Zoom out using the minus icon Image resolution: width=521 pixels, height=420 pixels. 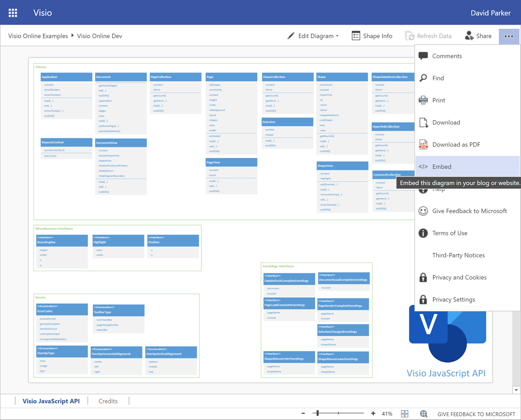[303, 414]
